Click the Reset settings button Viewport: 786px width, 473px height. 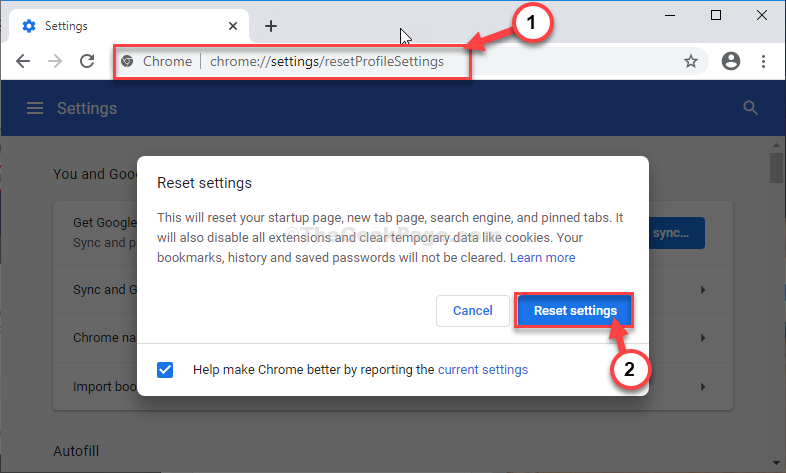575,311
